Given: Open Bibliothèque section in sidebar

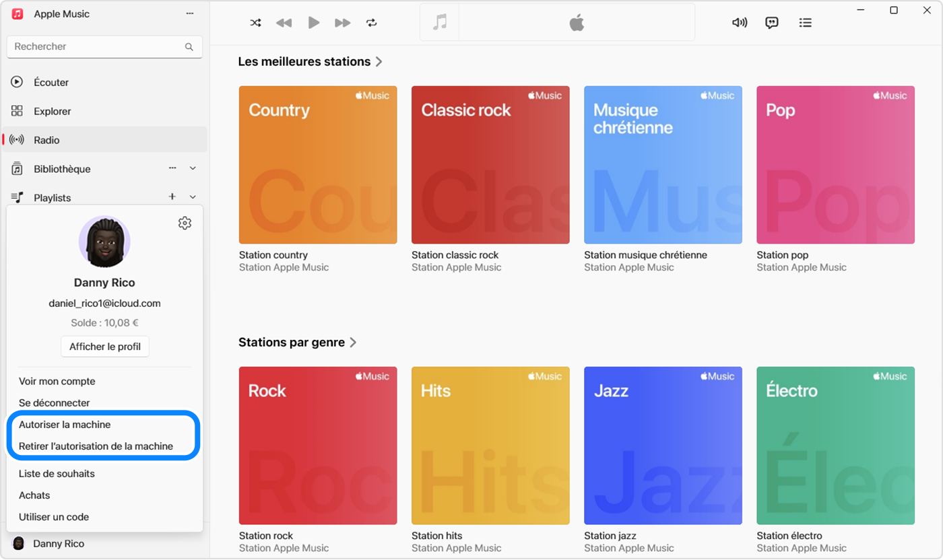Looking at the screenshot, I should [62, 169].
